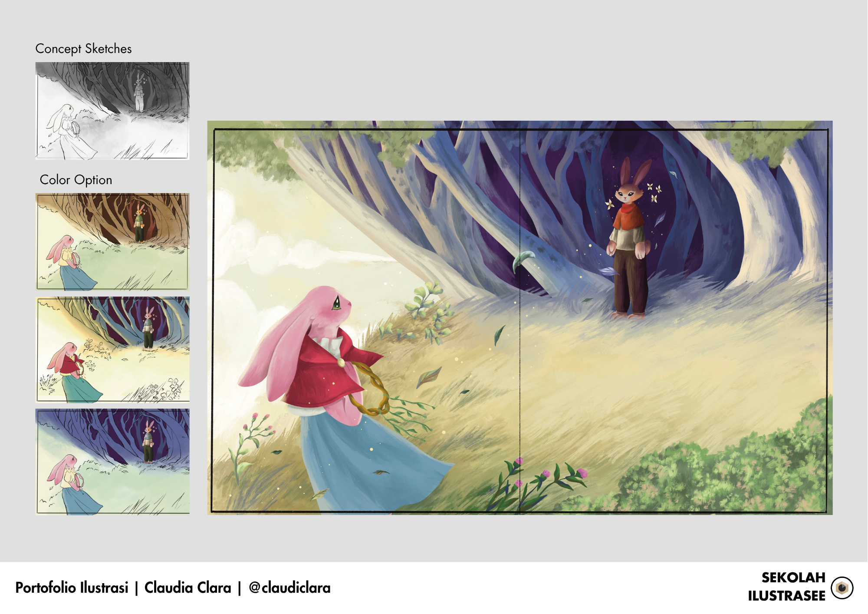Viewport: 868px width, 614px height.
Task: Click the Sekolah Ilustrasee hexagon logo icon
Action: (842, 588)
